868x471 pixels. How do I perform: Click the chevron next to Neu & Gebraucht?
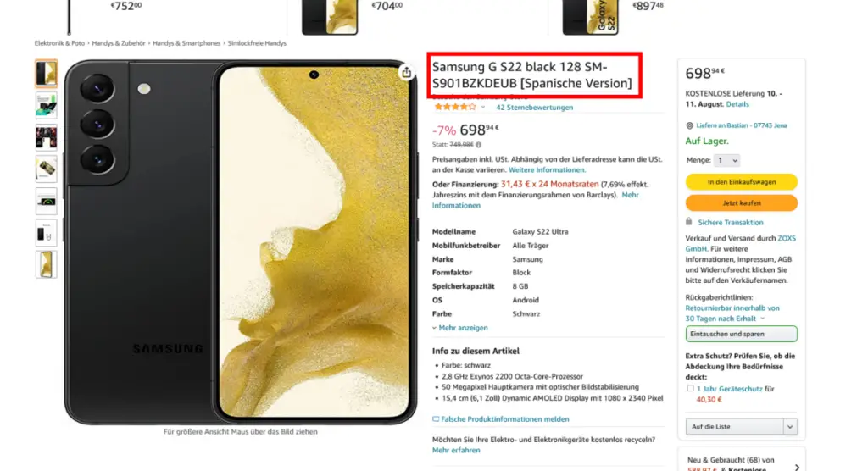[x=797, y=468]
